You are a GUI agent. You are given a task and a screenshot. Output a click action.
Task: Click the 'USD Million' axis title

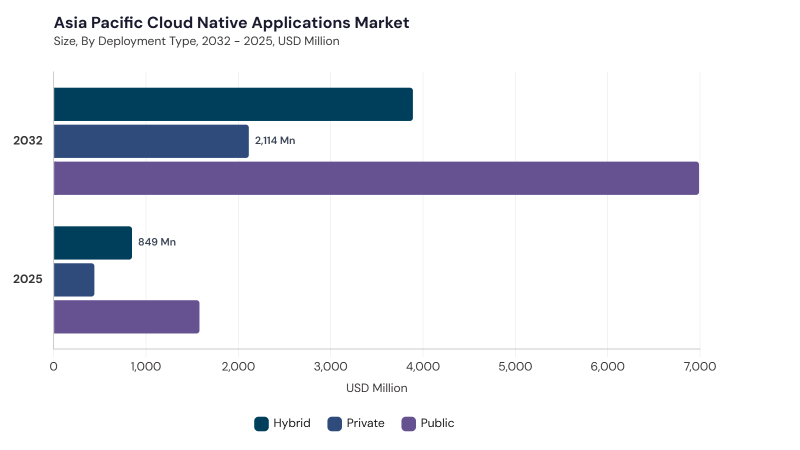[x=377, y=388]
